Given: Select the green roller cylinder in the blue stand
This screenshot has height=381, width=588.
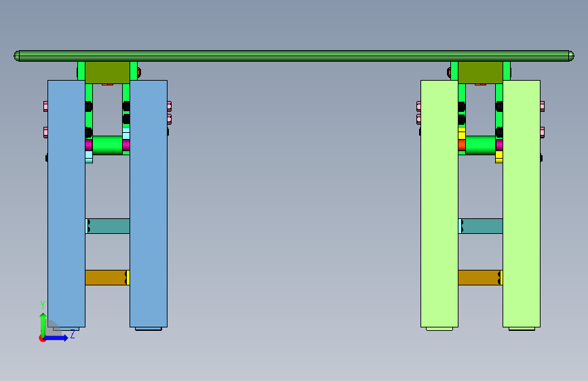Looking at the screenshot, I should [107, 145].
